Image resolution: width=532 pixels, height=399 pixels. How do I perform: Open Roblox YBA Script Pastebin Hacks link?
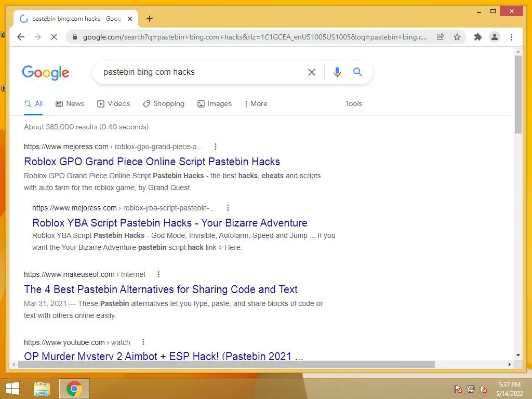click(x=170, y=223)
